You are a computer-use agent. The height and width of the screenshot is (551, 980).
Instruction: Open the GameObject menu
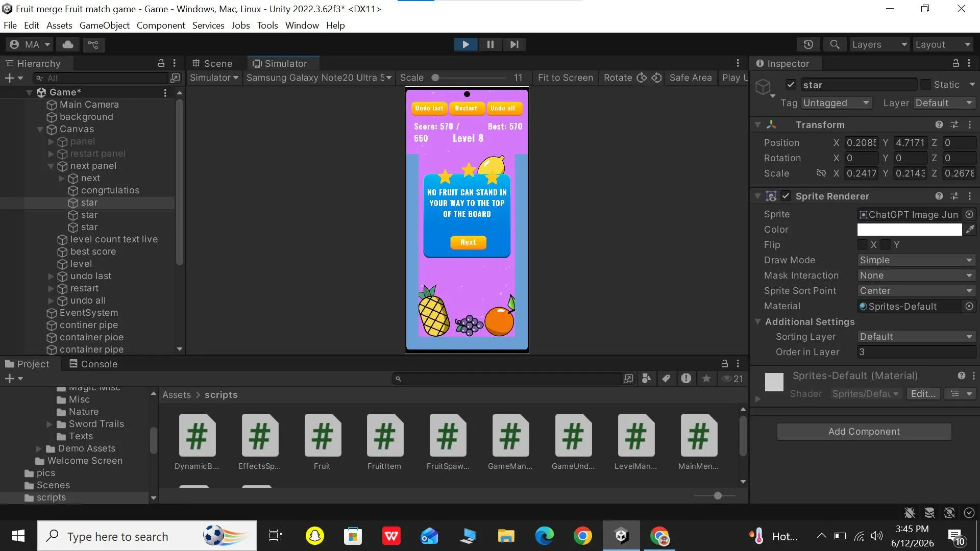tap(105, 25)
